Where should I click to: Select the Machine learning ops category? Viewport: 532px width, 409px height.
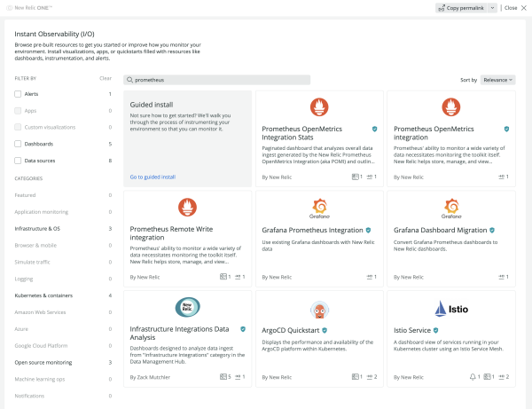tap(40, 379)
